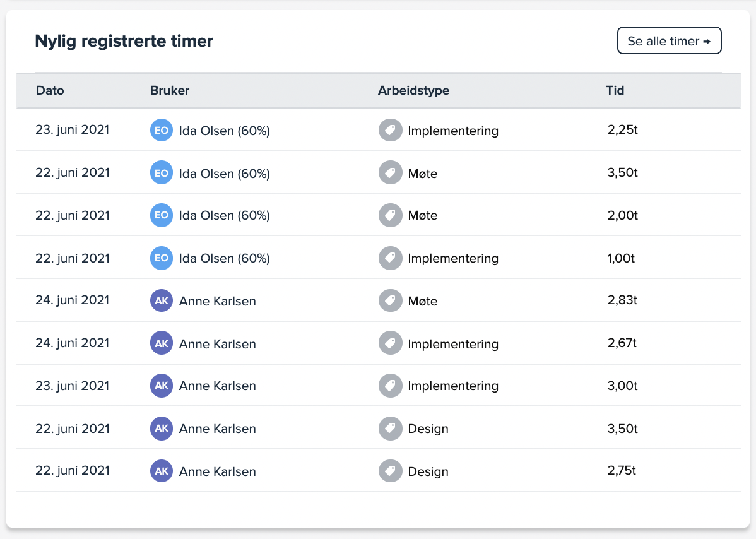Click the Implementering label in the 3,00t row
756x539 pixels.
pos(452,386)
